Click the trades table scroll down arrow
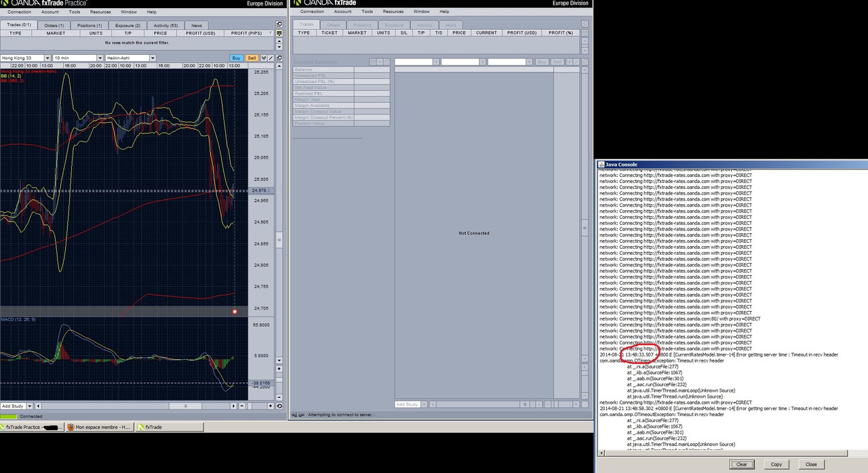The height and width of the screenshot is (473, 868). 279,47
